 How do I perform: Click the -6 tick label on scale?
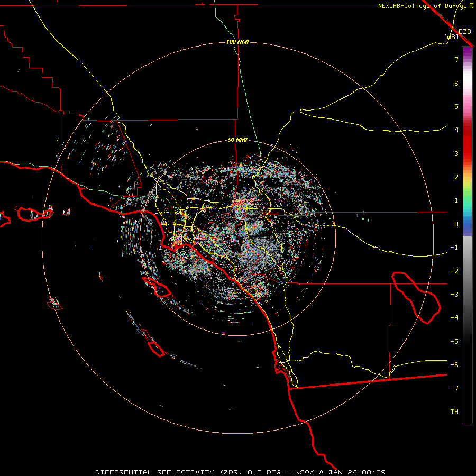pyautogui.click(x=454, y=365)
